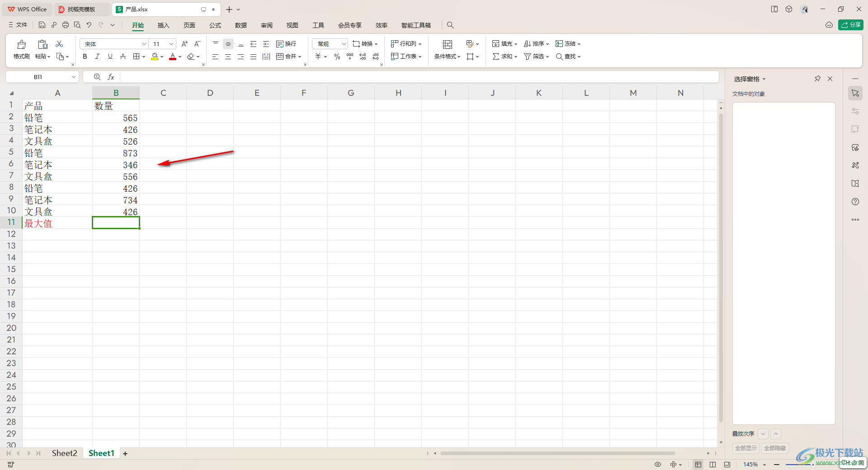Image resolution: width=868 pixels, height=470 pixels.
Task: Open the number format dropdown (常规)
Action: 344,44
